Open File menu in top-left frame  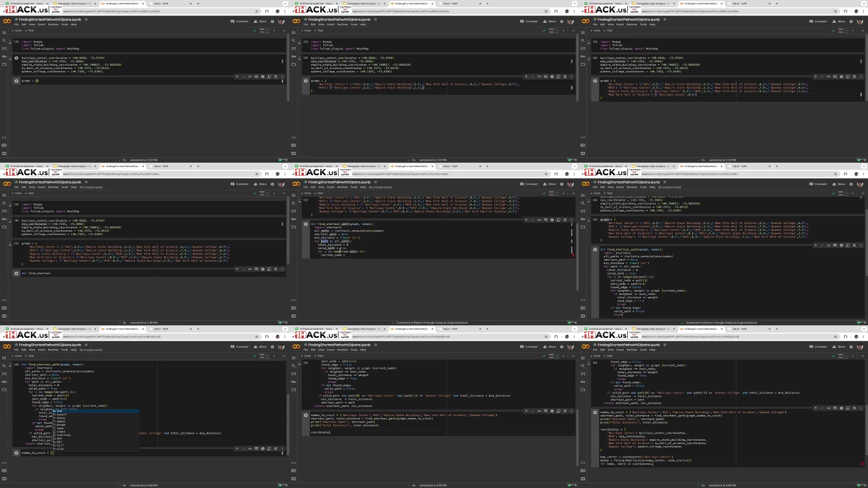point(16,24)
